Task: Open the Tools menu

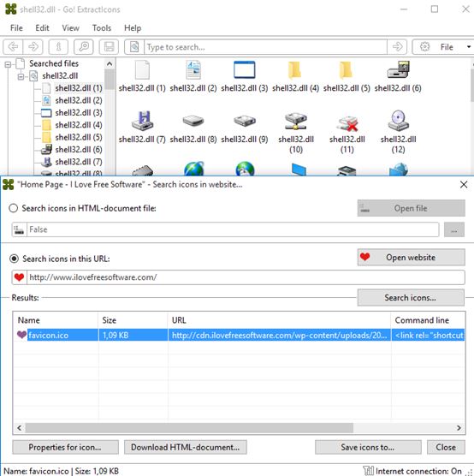Action: [x=102, y=28]
